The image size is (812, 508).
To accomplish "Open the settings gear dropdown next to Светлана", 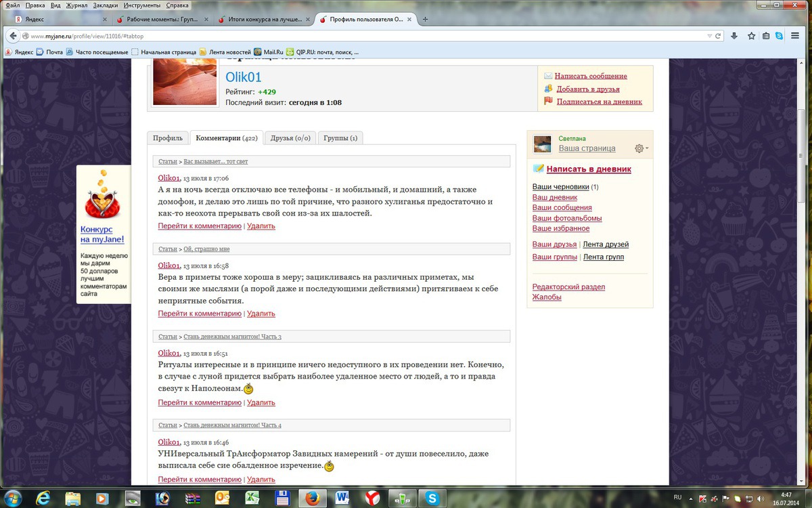I will pos(641,148).
